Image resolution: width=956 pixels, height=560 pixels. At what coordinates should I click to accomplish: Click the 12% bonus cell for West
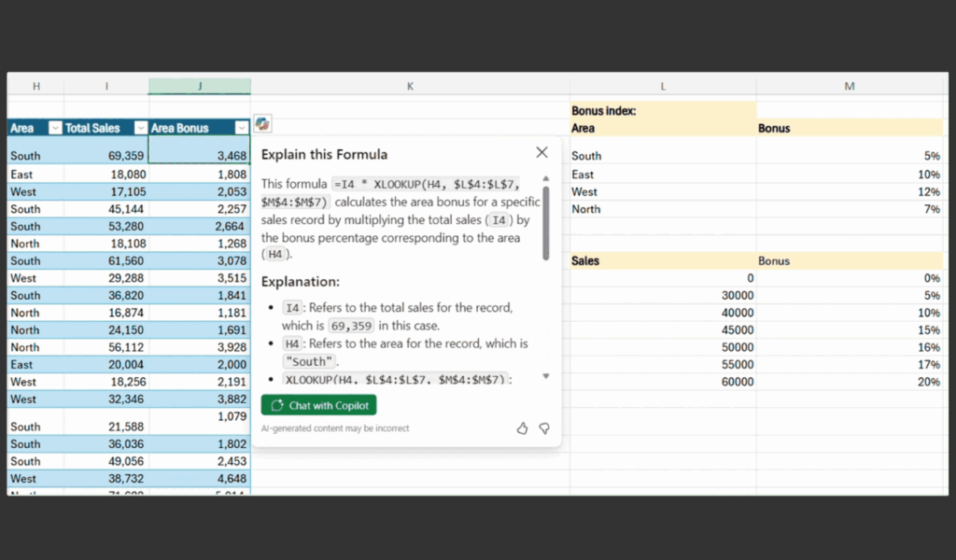[x=850, y=191]
